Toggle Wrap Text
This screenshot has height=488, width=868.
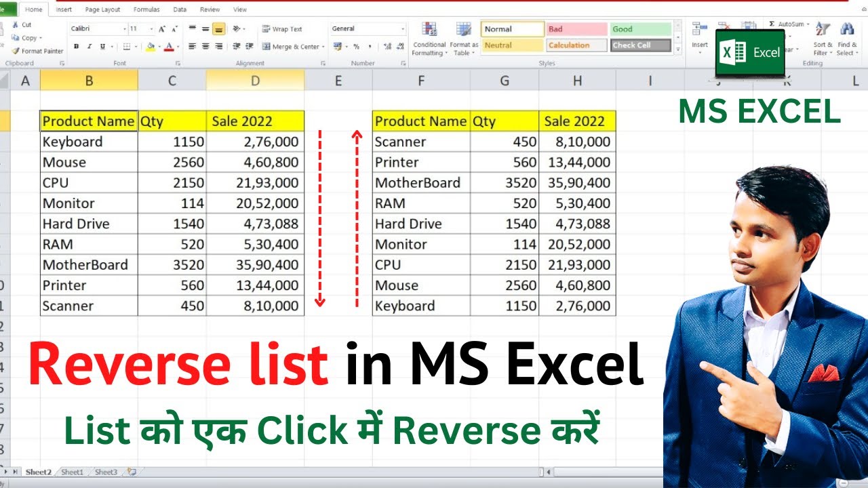(x=283, y=29)
